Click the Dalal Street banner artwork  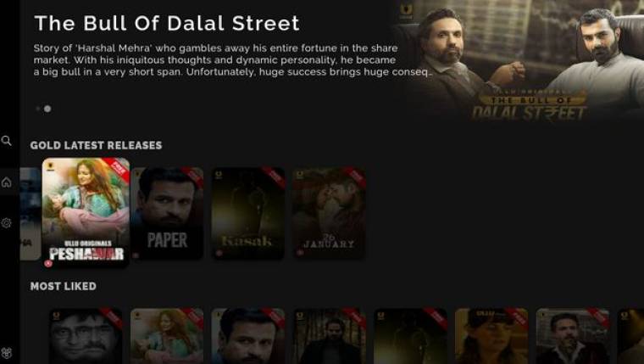[x=519, y=61]
